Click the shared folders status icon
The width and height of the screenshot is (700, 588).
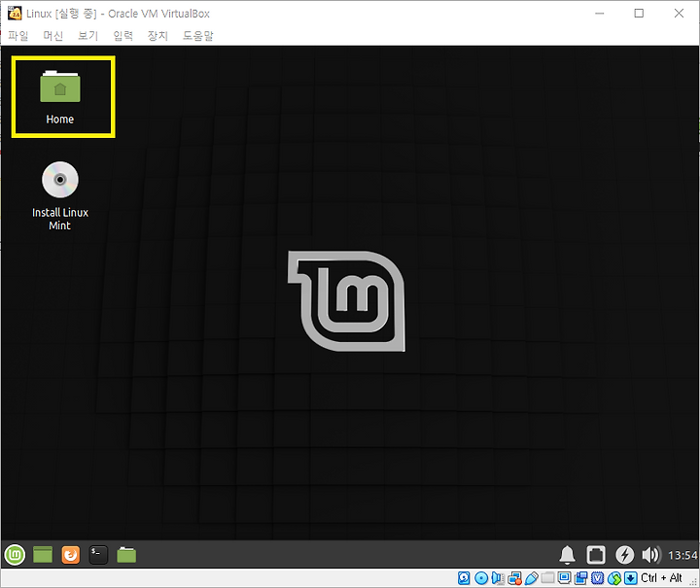click(547, 578)
